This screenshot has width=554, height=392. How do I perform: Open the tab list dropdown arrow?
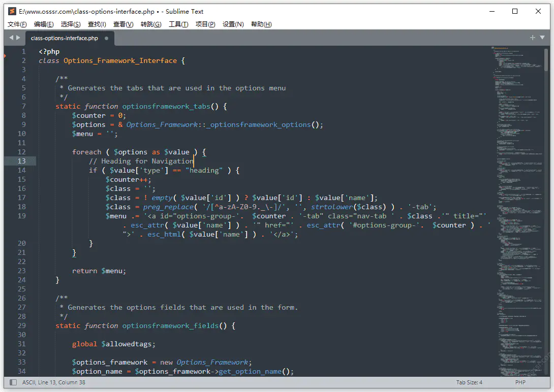pos(542,38)
